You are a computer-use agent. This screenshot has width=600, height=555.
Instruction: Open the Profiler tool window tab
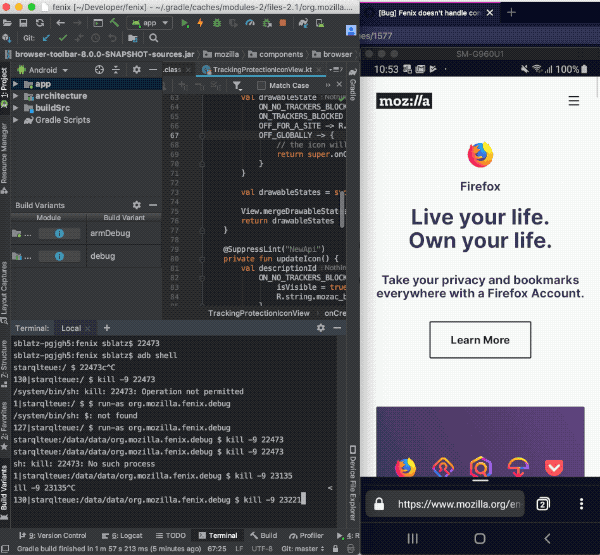(306, 535)
